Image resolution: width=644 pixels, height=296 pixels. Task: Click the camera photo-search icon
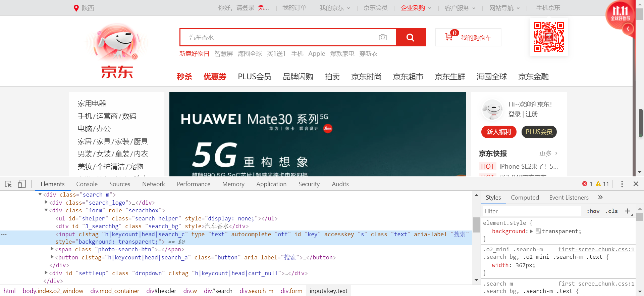[x=383, y=37]
